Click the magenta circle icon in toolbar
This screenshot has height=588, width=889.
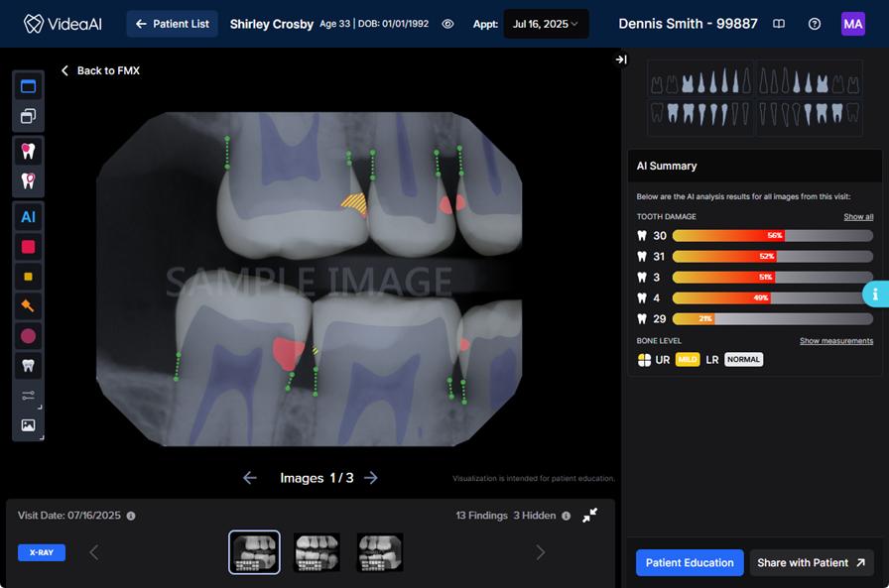pos(28,336)
